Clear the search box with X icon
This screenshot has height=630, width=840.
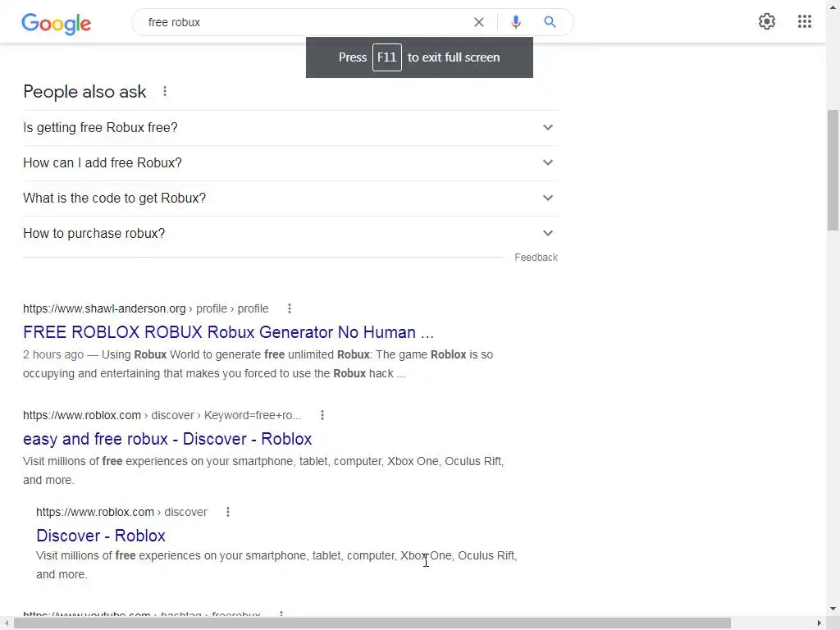tap(479, 22)
